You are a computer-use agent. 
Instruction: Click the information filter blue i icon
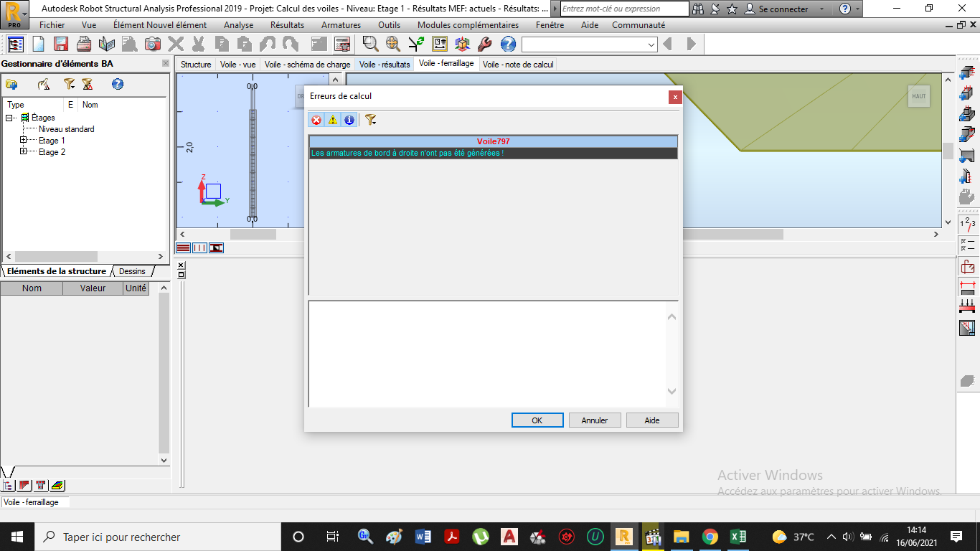point(349,120)
